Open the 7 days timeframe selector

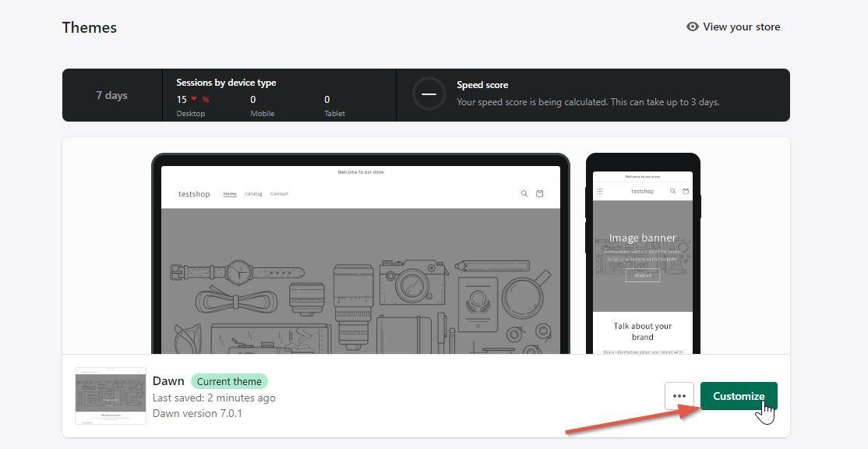[x=111, y=95]
